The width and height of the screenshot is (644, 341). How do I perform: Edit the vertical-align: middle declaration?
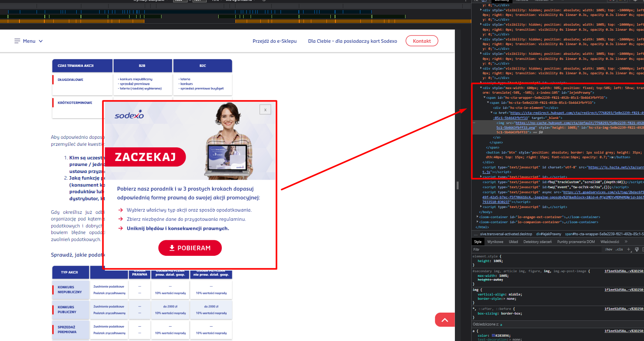[500, 294]
